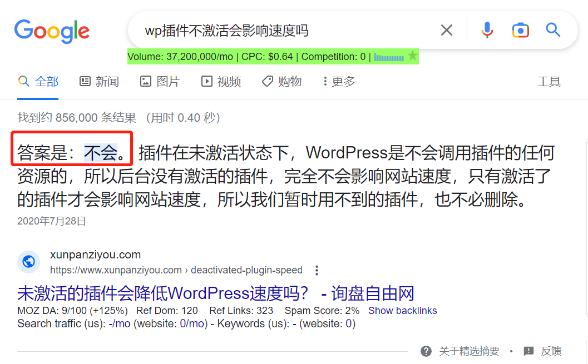
Task: Open the three-dot menu beside result URL
Action: pyautogui.click(x=317, y=271)
